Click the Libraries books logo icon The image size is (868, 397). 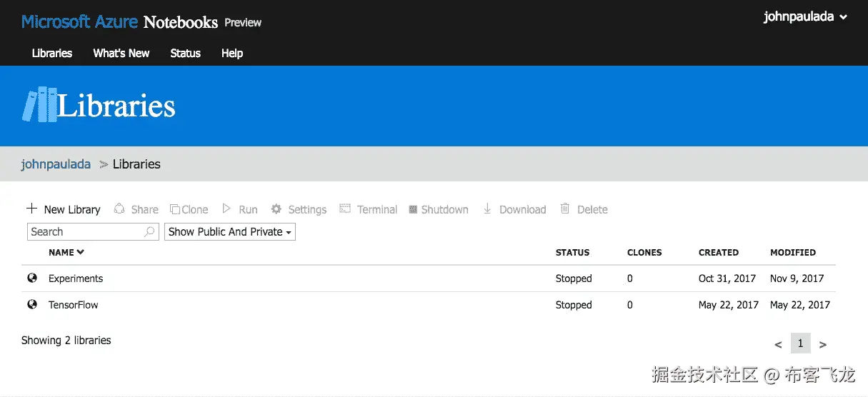40,104
